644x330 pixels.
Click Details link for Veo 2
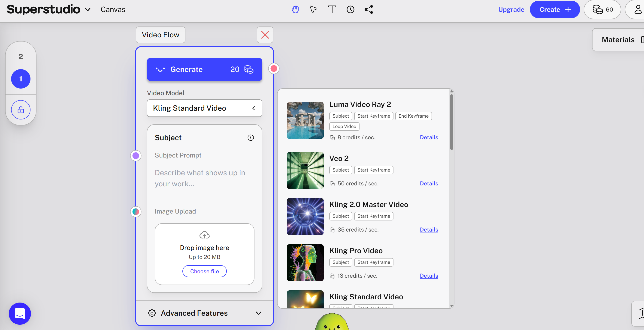(x=429, y=184)
